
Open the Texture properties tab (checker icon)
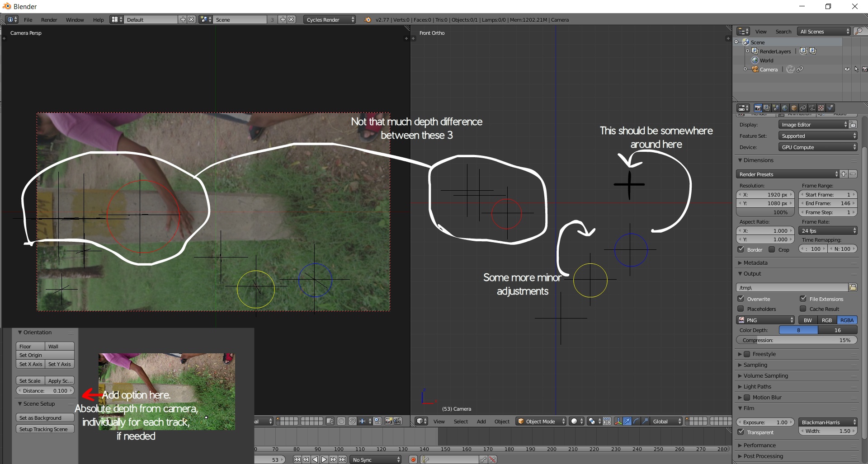tap(821, 108)
